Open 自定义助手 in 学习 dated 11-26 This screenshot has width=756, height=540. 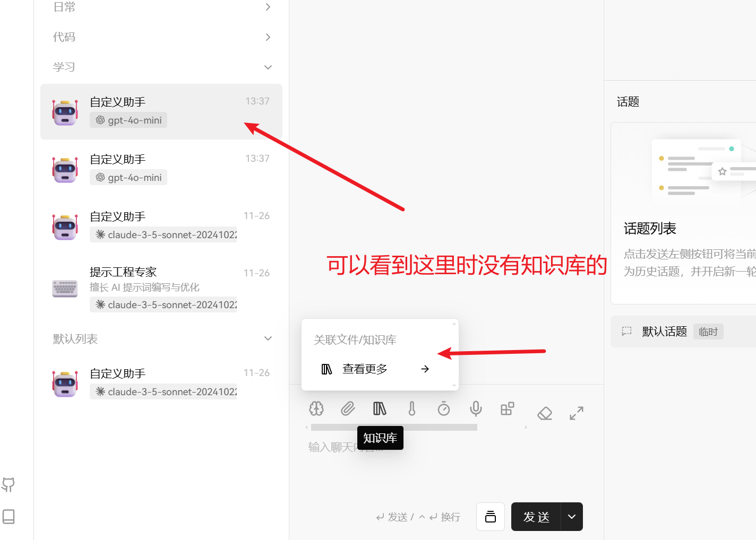click(x=161, y=227)
